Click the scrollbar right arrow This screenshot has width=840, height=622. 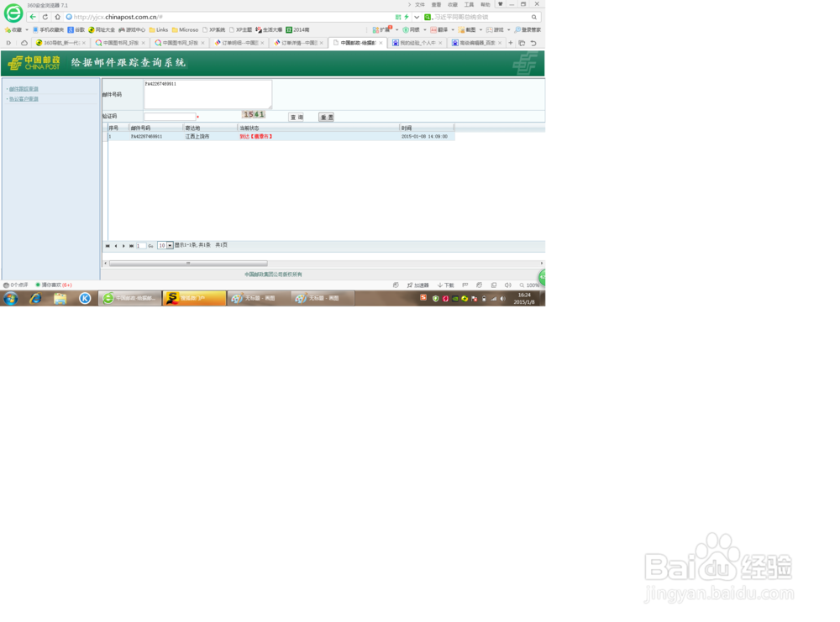[x=542, y=264]
